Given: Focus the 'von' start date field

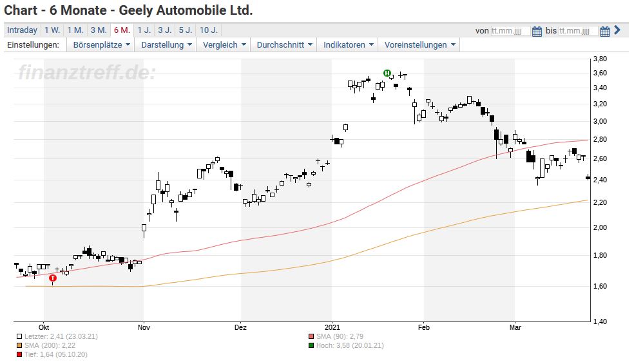Looking at the screenshot, I should 510,31.
